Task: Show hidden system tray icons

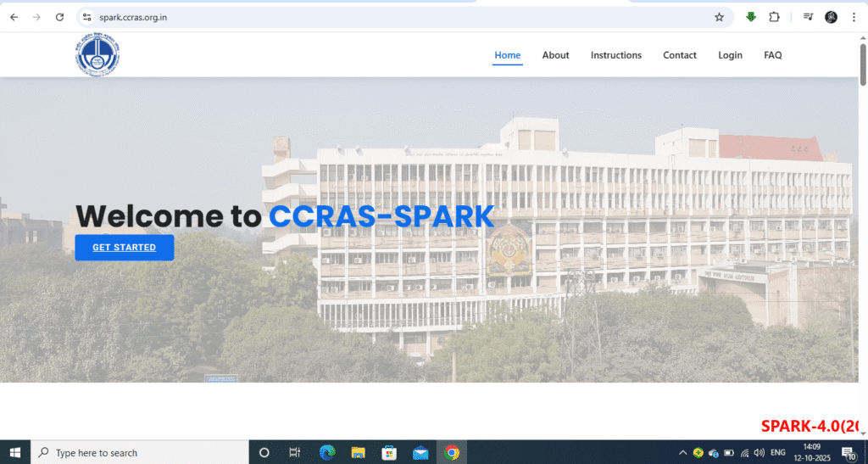Action: (x=682, y=452)
